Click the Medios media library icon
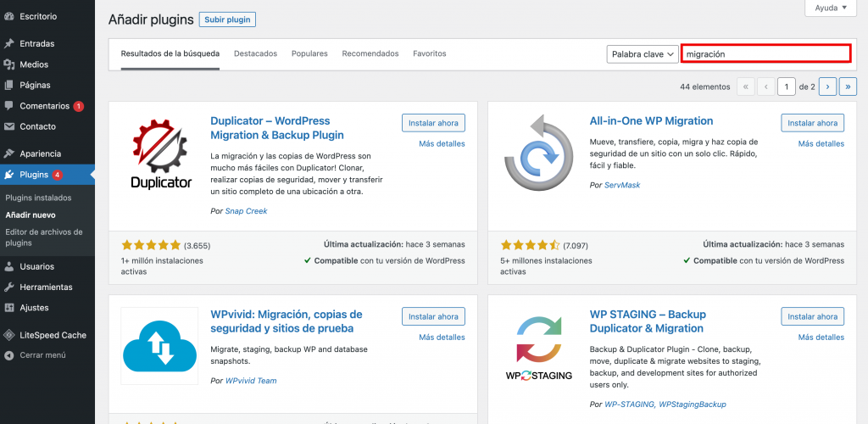This screenshot has width=868, height=424. point(9,64)
